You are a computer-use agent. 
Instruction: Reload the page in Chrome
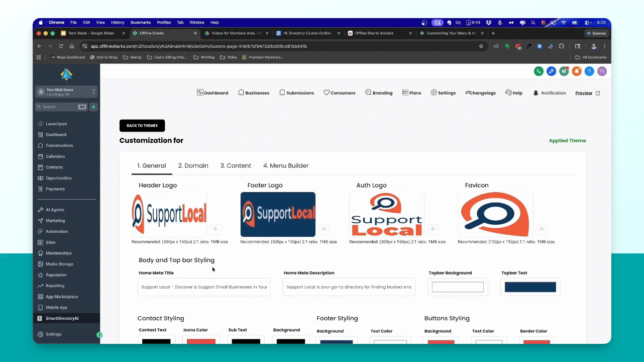(x=61, y=46)
